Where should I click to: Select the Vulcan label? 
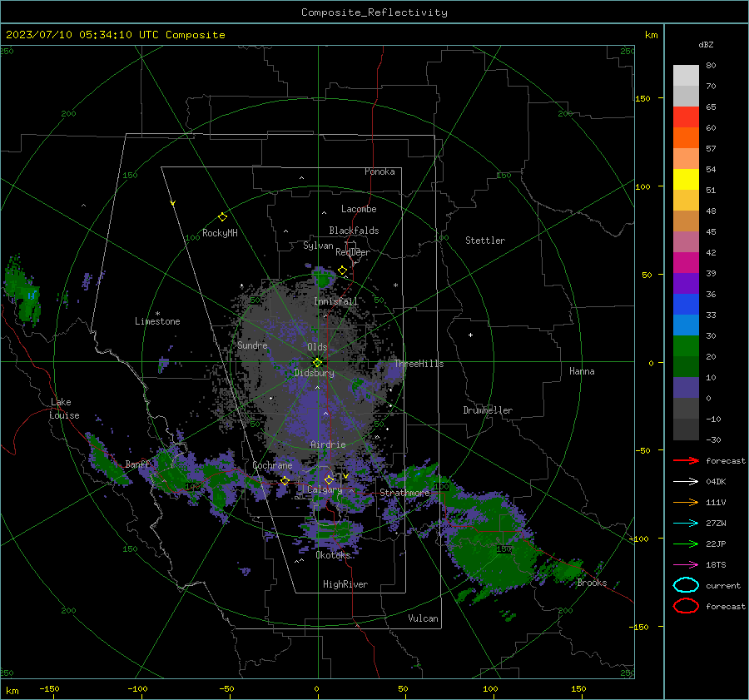point(423,618)
